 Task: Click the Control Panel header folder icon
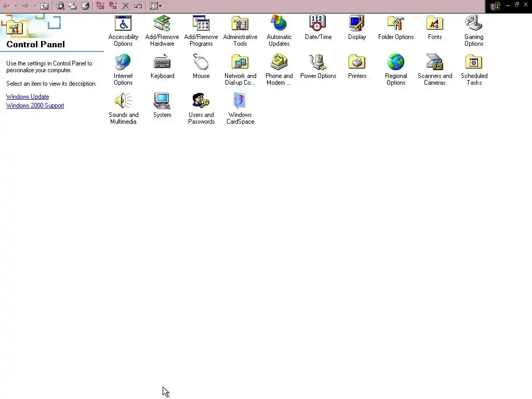point(14,28)
